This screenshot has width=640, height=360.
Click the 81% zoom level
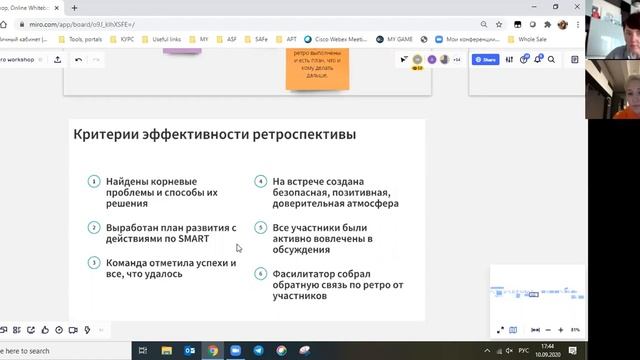point(575,330)
